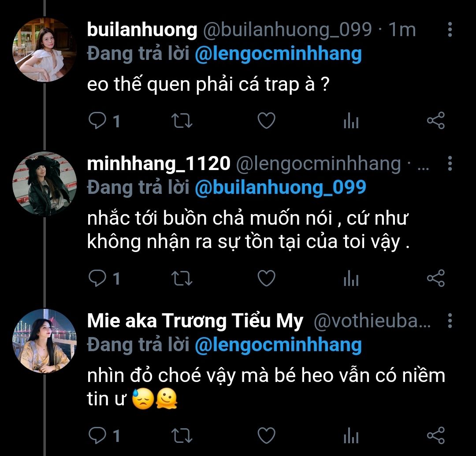This screenshot has width=476, height=456.
Task: Like Mie aka Trương Tiểu My's tweet
Action: [266, 435]
